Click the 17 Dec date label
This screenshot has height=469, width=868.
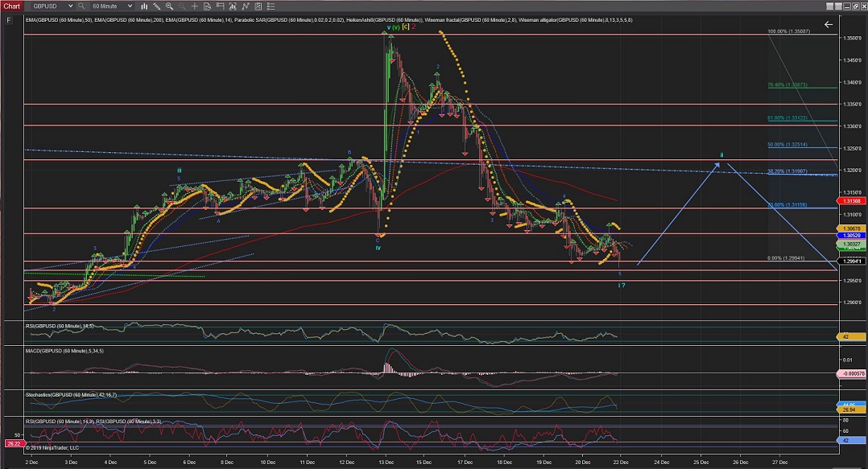tap(465, 463)
